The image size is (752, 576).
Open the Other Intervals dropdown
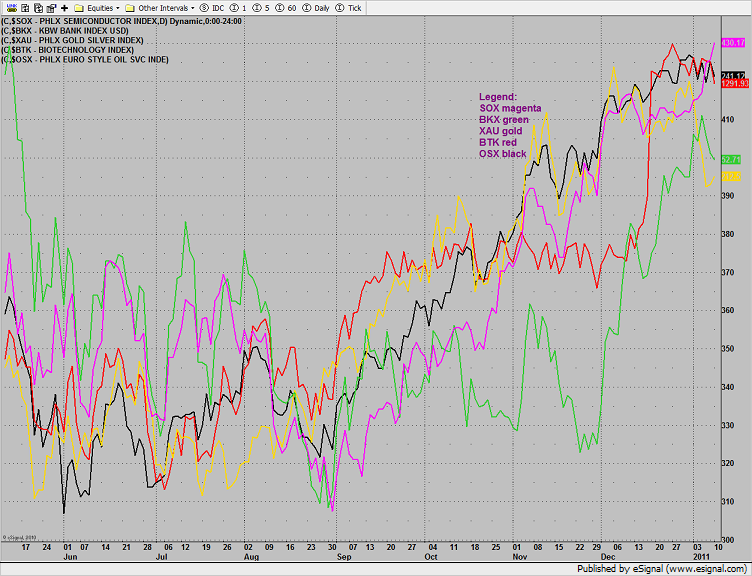(x=160, y=8)
